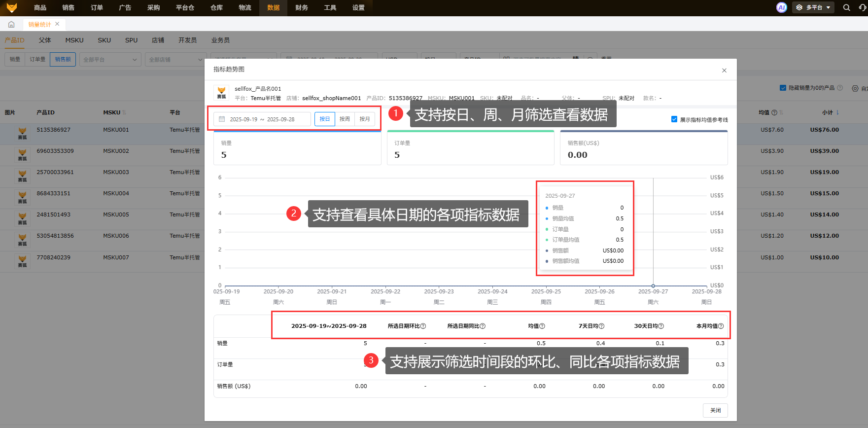Toggle 展示指标均值参考线 checkbox
Screen dimensions: 868x428
[674, 119]
